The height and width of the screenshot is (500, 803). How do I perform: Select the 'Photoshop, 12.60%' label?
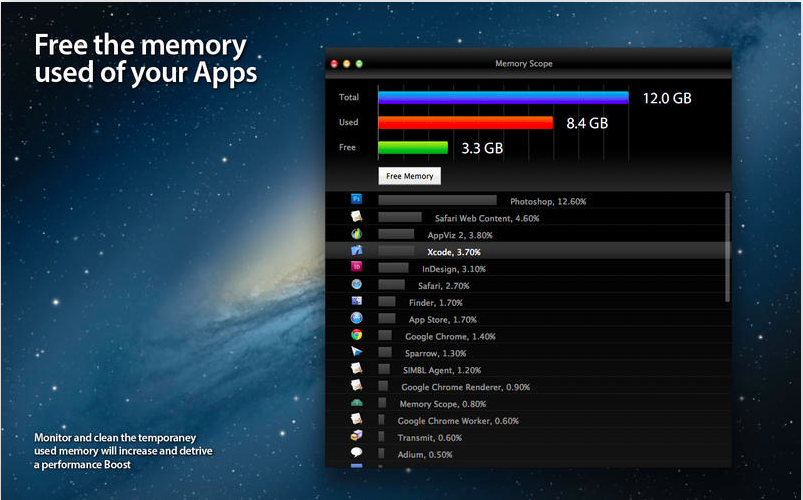click(548, 201)
